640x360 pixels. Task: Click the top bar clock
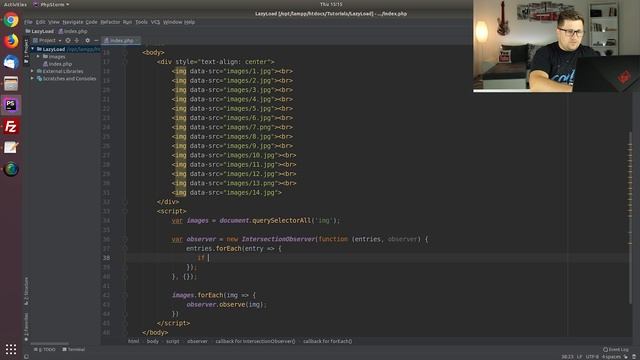tap(331, 4)
